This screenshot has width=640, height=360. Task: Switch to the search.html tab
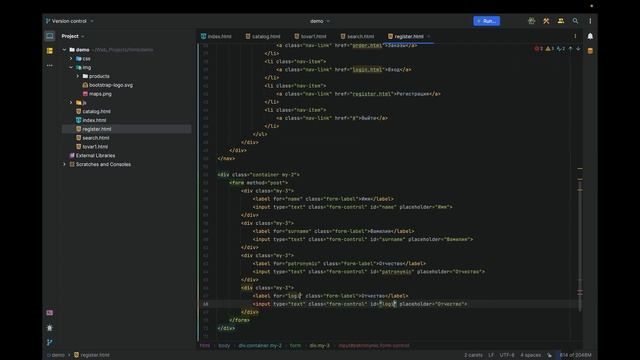coord(358,36)
